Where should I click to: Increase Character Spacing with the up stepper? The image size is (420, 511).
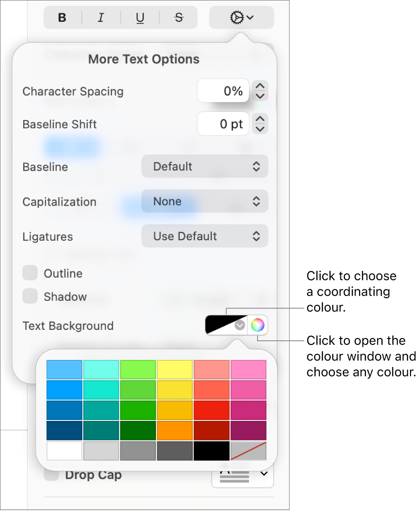click(x=259, y=86)
